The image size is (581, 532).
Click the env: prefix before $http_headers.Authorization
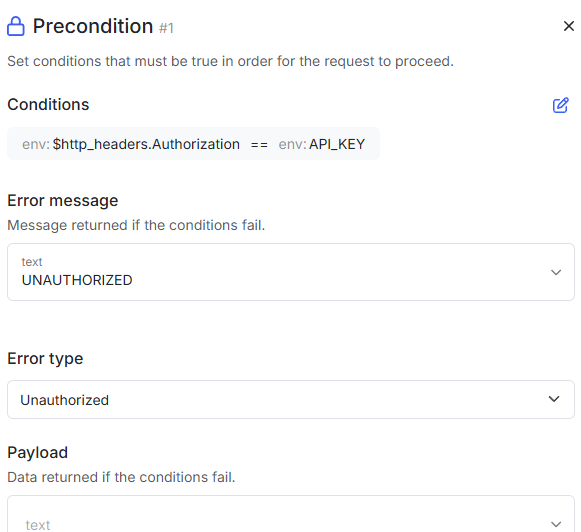[36, 144]
